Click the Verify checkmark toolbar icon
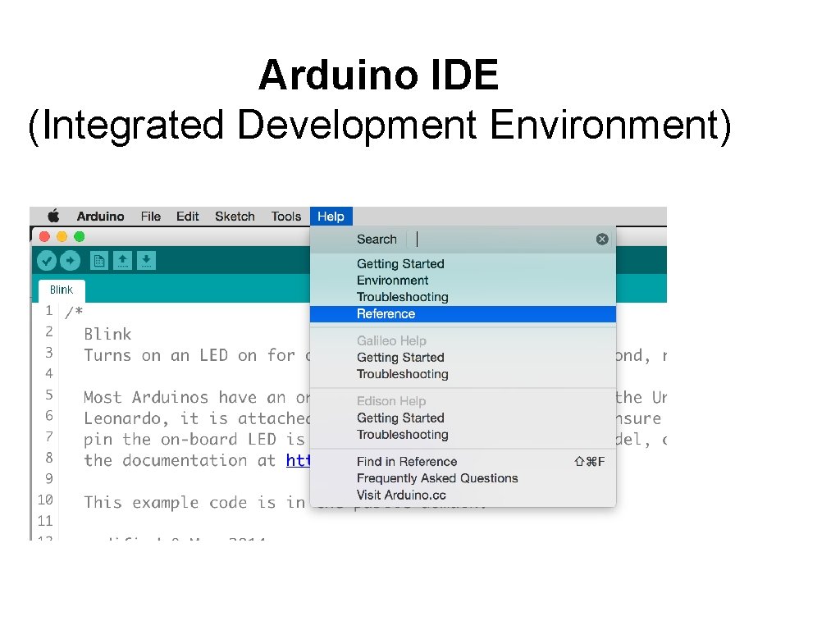This screenshot has width=840, height=630. click(47, 261)
